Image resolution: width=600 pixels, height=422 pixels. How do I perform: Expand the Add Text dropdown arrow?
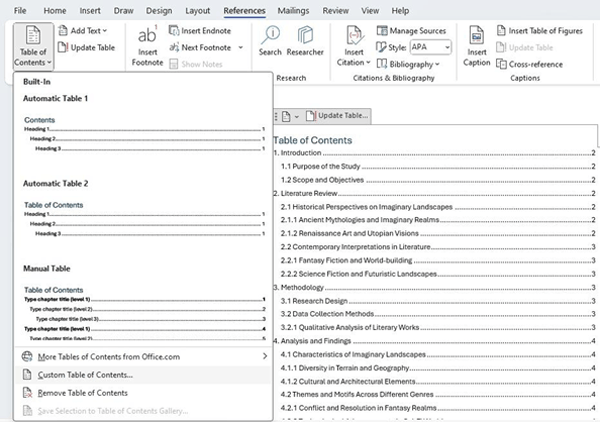tap(105, 31)
